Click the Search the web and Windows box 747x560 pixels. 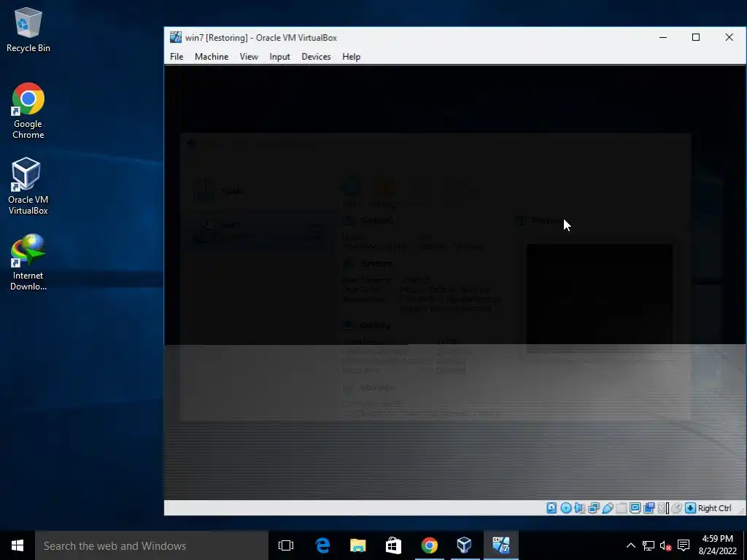tap(152, 545)
